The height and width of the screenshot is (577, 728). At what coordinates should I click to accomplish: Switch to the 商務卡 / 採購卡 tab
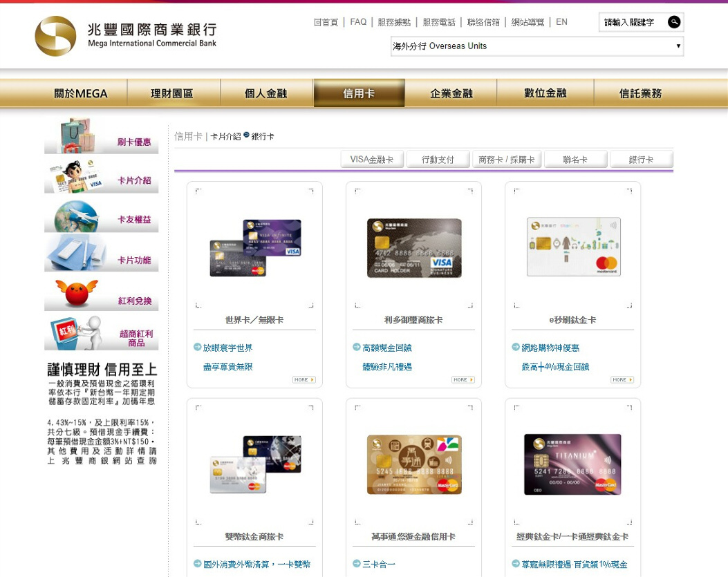(507, 159)
